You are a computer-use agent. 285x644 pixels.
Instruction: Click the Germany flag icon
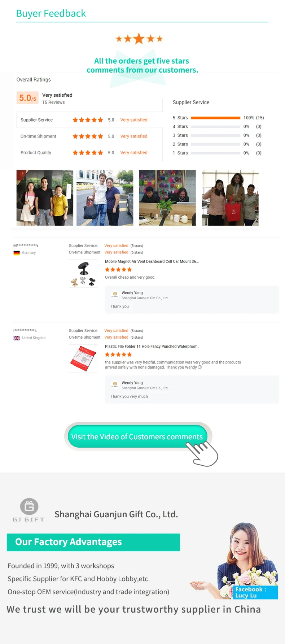[17, 253]
